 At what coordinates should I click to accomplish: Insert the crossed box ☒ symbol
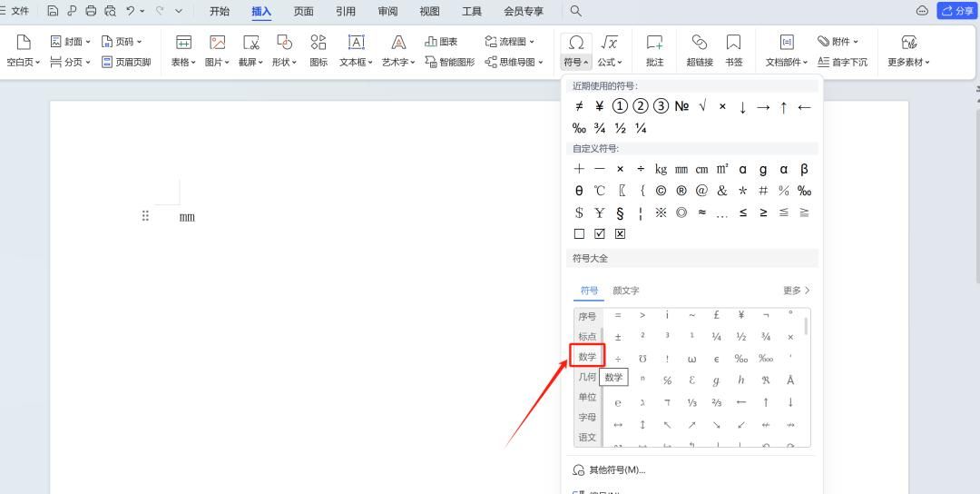pyautogui.click(x=621, y=234)
